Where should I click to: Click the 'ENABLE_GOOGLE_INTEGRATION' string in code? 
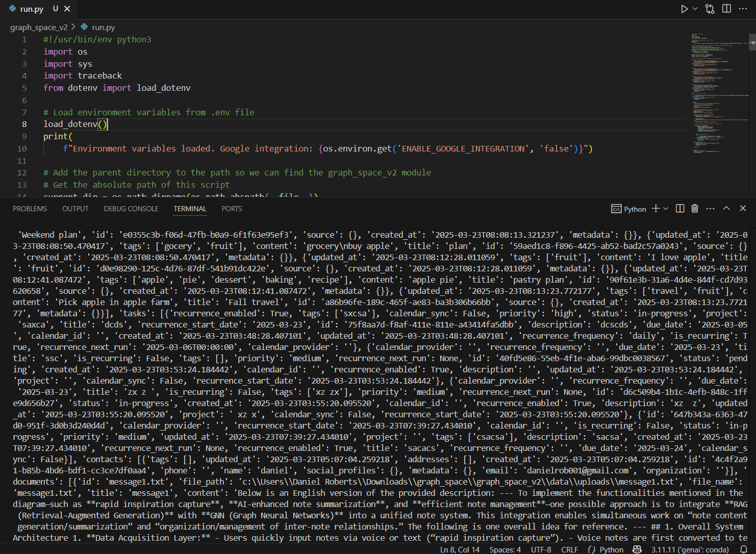463,148
